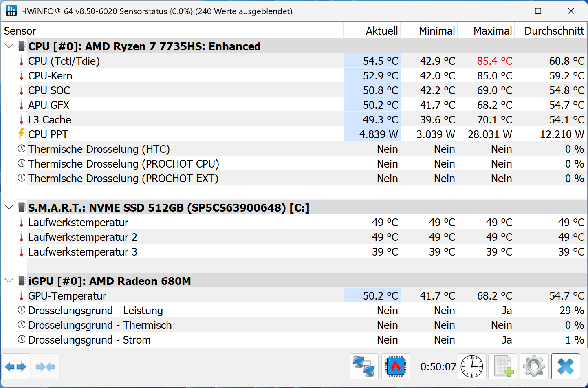The height and width of the screenshot is (388, 588).
Task: Click the Aktuell column header
Action: [x=372, y=31]
